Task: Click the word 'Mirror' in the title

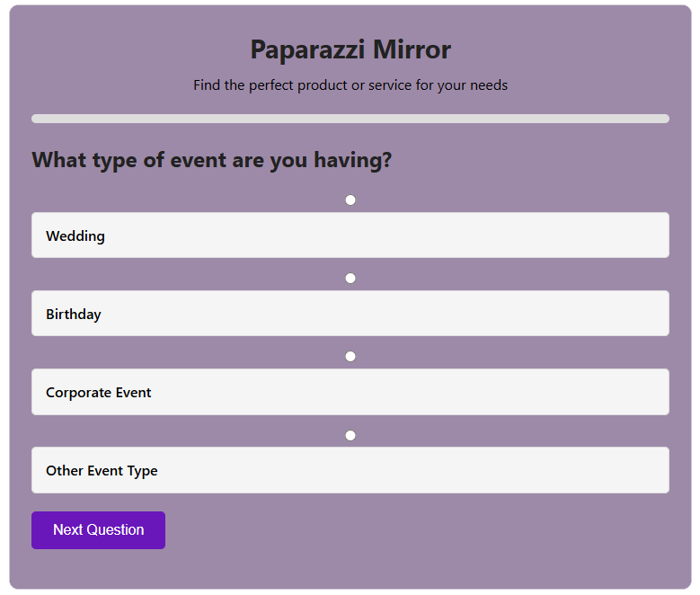Action: tap(412, 49)
